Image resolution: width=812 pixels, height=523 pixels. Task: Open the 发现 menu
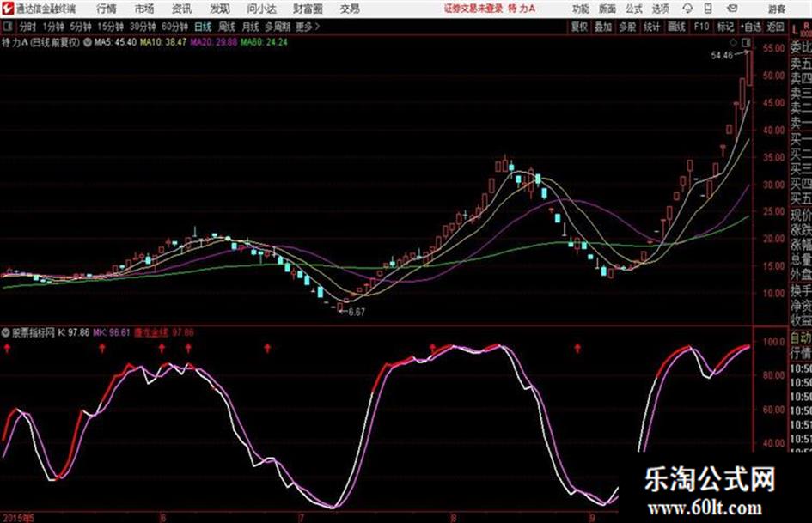[220, 9]
